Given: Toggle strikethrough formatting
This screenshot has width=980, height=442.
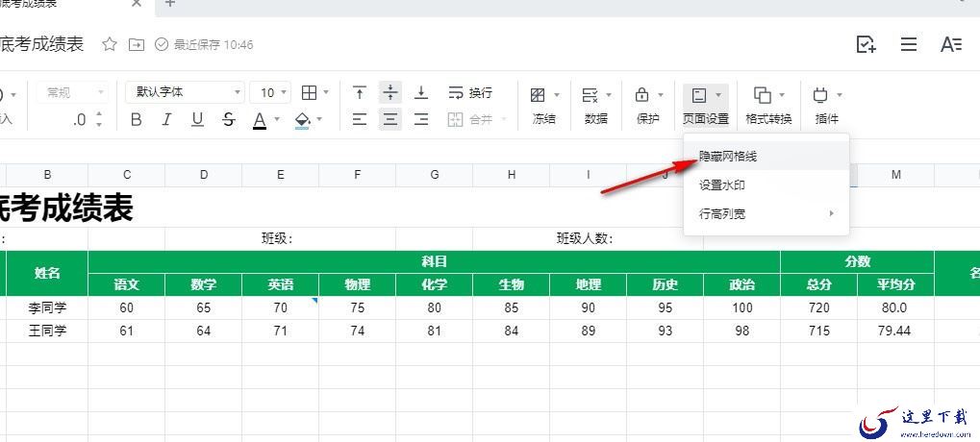Looking at the screenshot, I should pos(229,119).
